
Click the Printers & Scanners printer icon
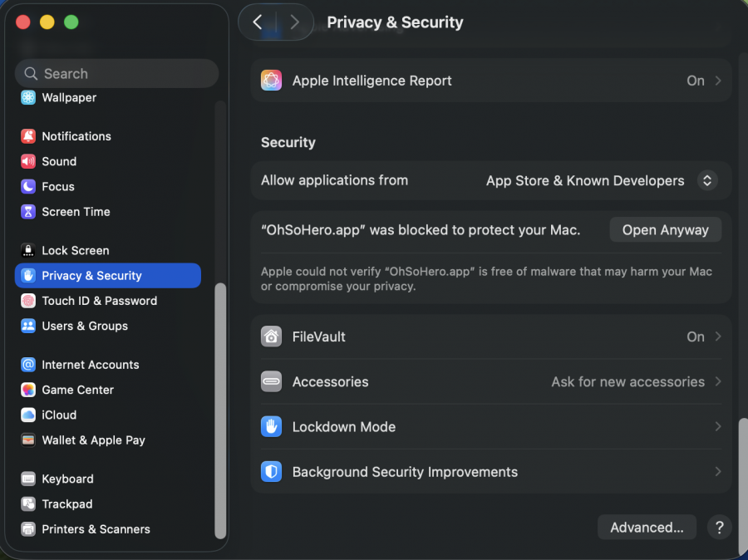click(x=28, y=529)
